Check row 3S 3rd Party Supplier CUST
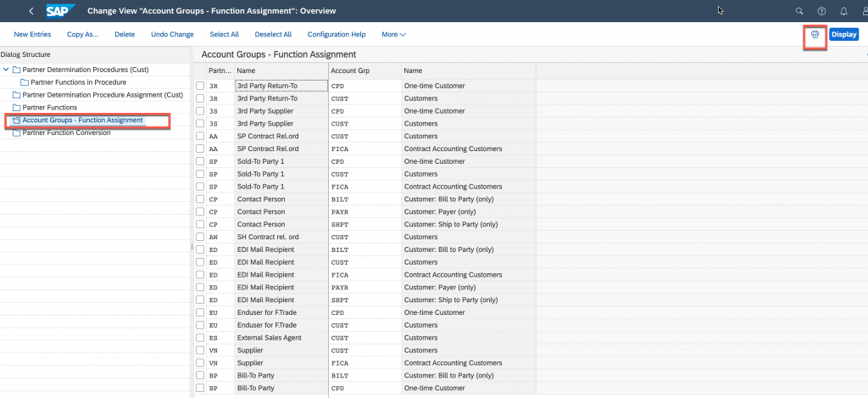 (200, 124)
